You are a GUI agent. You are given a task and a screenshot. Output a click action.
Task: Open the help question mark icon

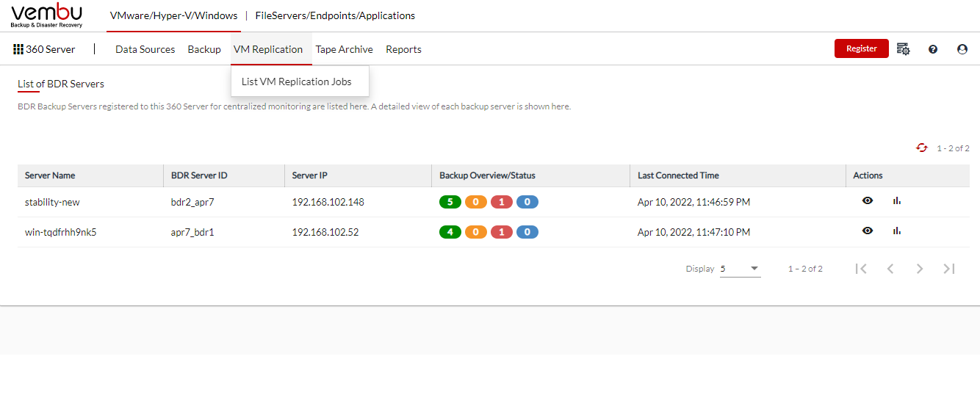pyautogui.click(x=933, y=49)
